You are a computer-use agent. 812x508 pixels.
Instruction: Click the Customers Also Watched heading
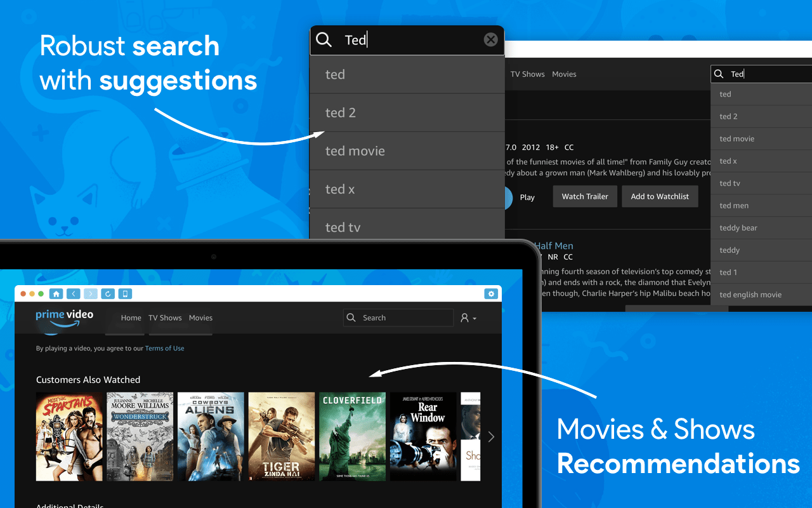coord(88,380)
